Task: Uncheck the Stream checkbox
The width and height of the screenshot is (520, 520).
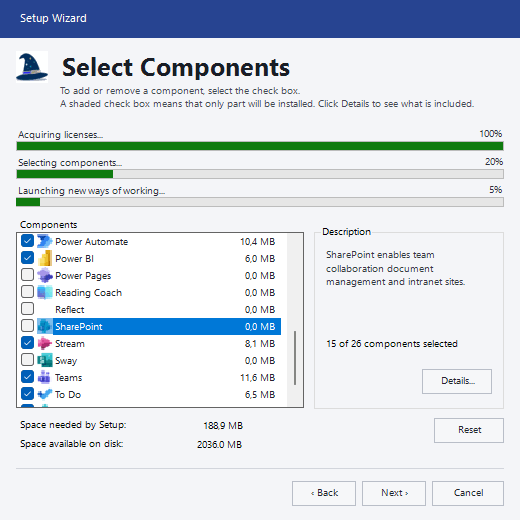Action: [x=27, y=343]
